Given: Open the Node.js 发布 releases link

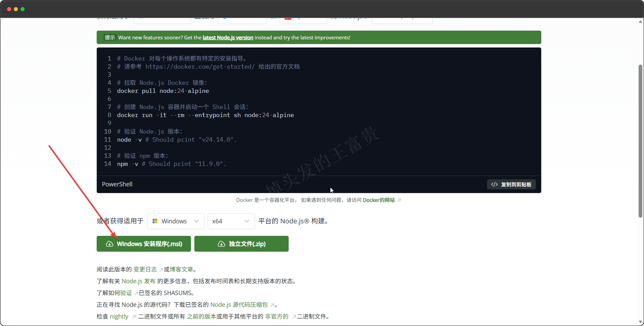Looking at the screenshot, I should coord(139,281).
